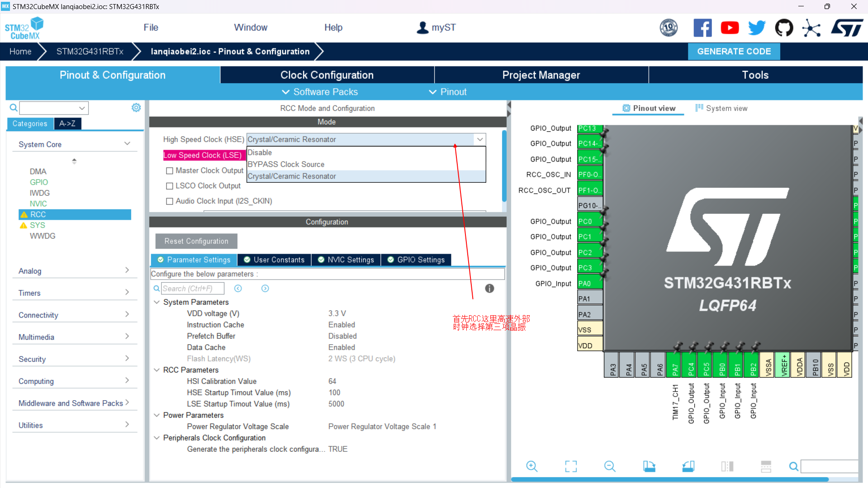Click the GENERATE CODE button
This screenshot has width=868, height=488.
[734, 52]
